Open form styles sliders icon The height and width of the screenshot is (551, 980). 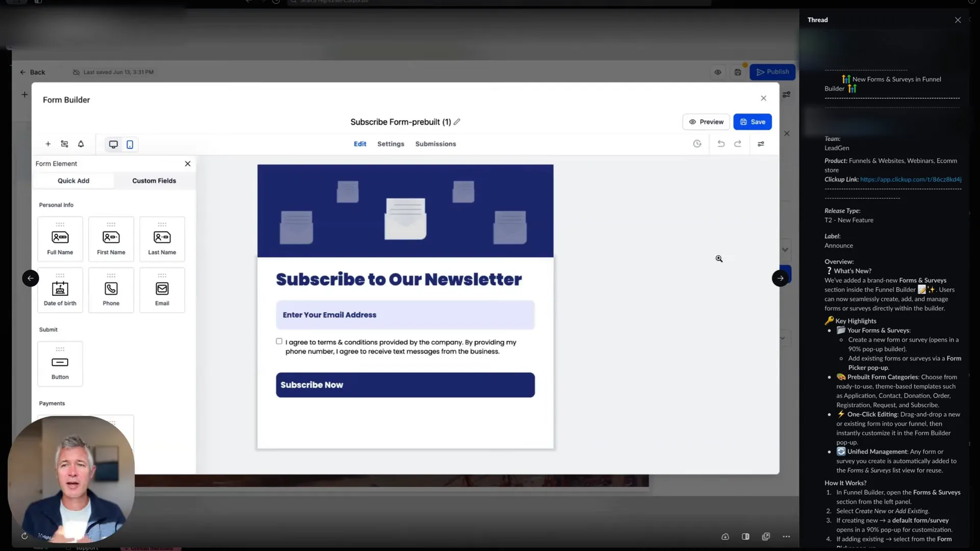(x=761, y=144)
